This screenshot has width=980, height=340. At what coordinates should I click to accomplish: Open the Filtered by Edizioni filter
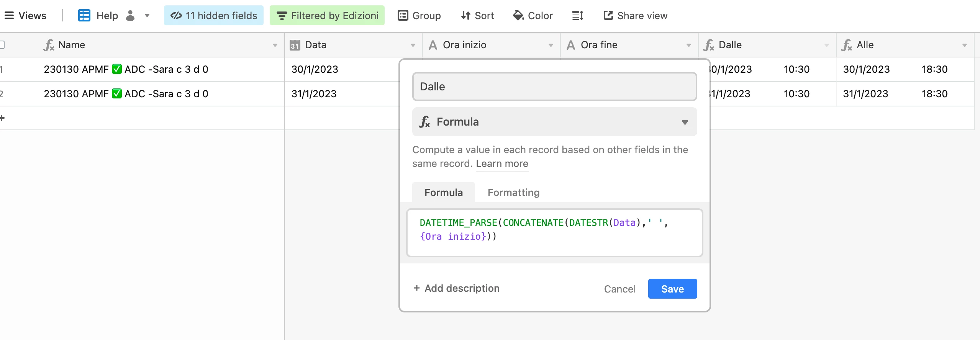pos(327,16)
